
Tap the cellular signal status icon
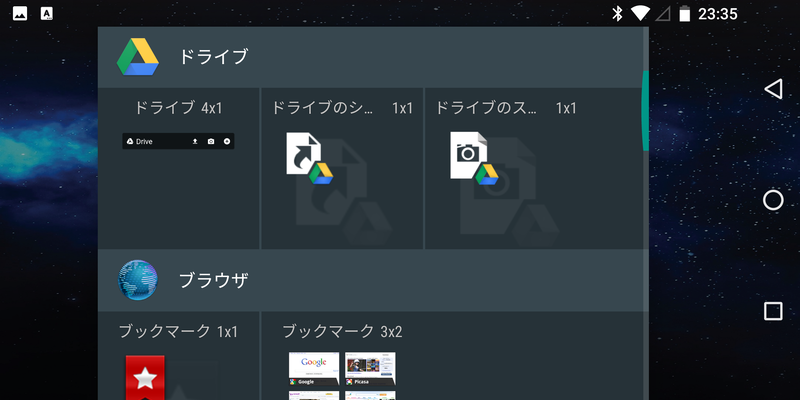point(663,14)
